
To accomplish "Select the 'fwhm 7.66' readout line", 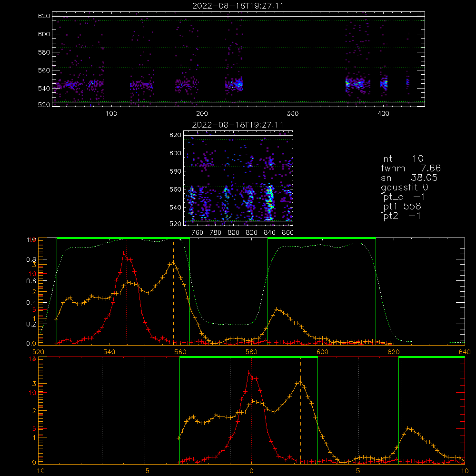I will (411, 168).
